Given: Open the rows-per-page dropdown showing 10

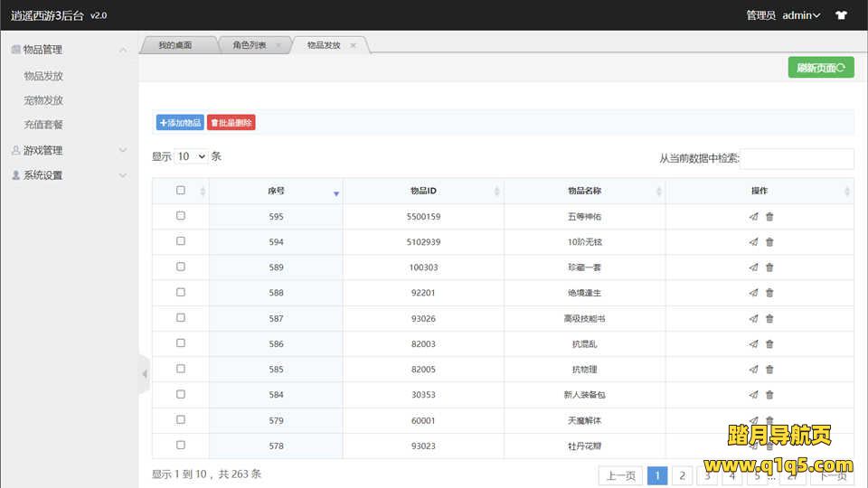Looking at the screenshot, I should [x=191, y=156].
